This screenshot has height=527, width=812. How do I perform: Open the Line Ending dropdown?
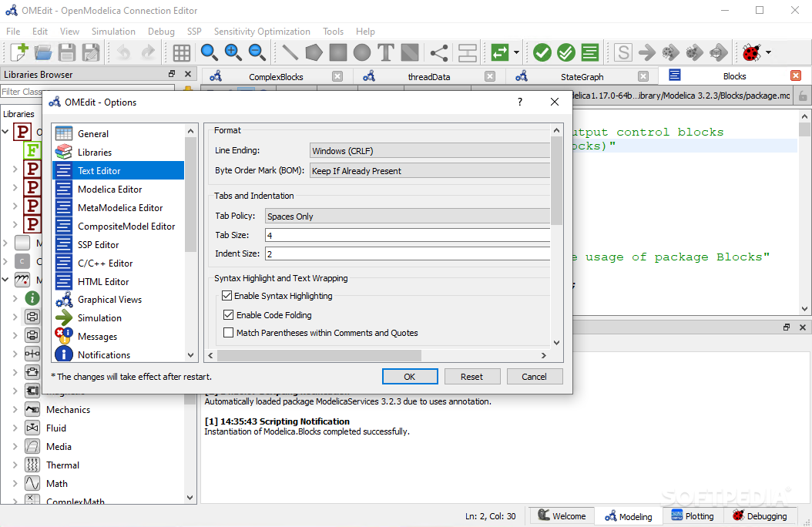coord(429,151)
